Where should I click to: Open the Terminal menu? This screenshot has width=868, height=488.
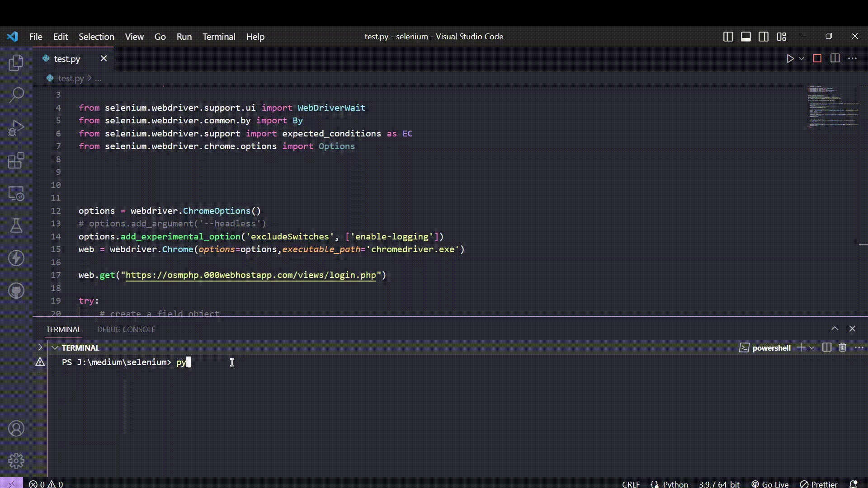(x=219, y=37)
